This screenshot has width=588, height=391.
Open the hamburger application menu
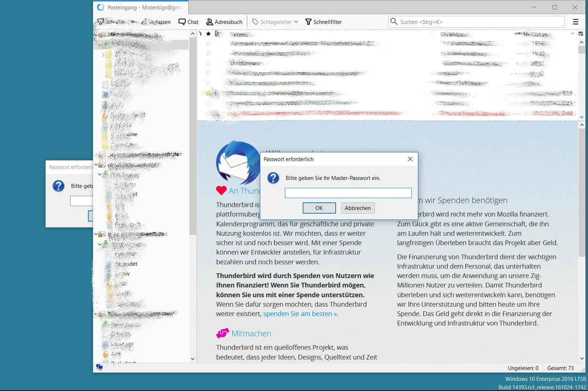[x=576, y=22]
